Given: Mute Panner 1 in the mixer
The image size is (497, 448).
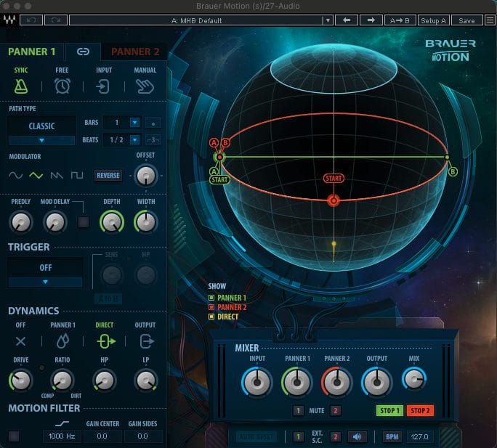Looking at the screenshot, I should 298,411.
